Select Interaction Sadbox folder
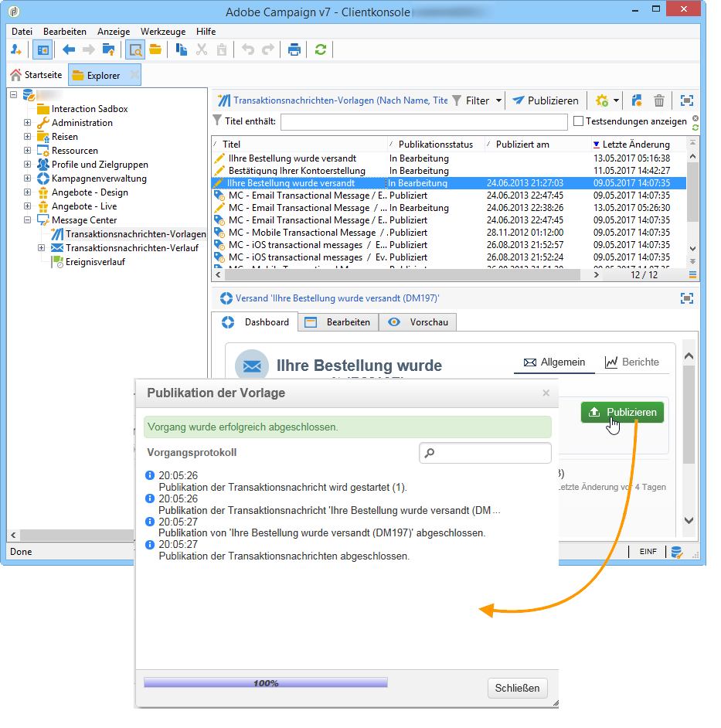The height and width of the screenshot is (728, 721). click(x=90, y=109)
